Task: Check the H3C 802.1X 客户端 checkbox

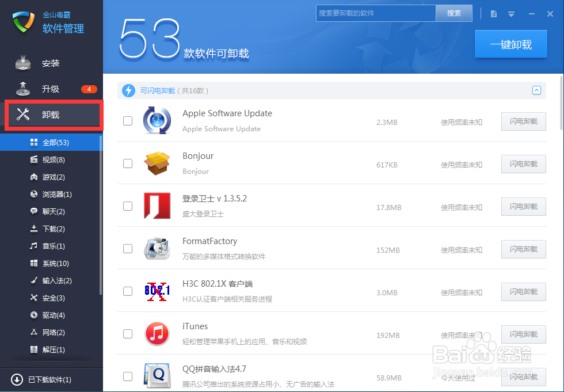Action: pyautogui.click(x=127, y=291)
